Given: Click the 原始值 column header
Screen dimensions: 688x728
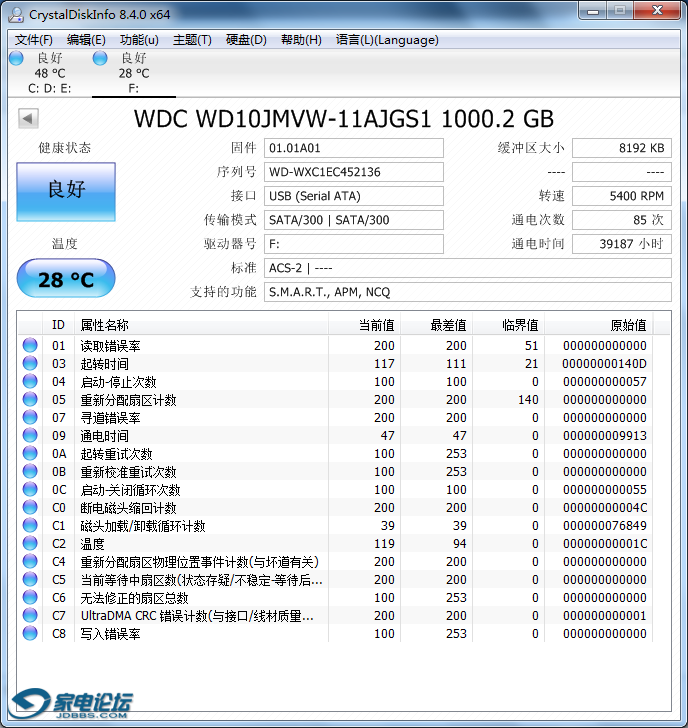Looking at the screenshot, I should tap(599, 325).
